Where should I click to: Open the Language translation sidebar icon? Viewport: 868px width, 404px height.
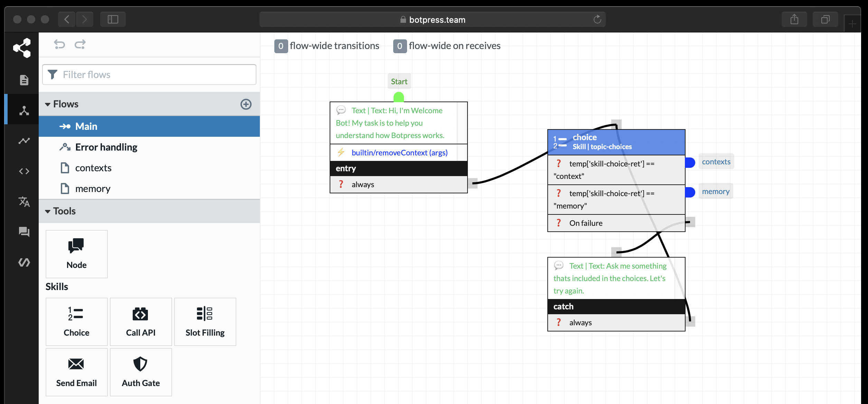coord(24,202)
